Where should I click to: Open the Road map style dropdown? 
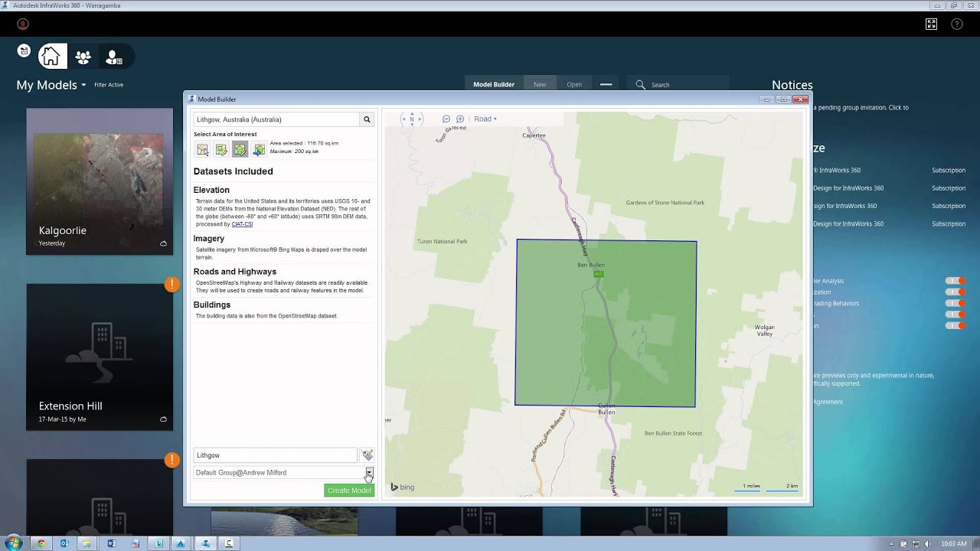pos(485,119)
